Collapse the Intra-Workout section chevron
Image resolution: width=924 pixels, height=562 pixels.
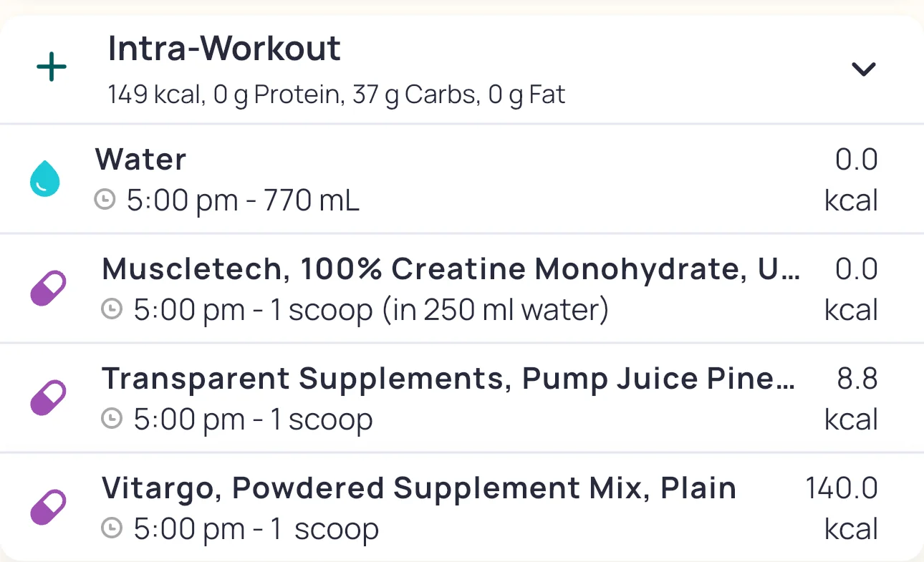tap(863, 69)
